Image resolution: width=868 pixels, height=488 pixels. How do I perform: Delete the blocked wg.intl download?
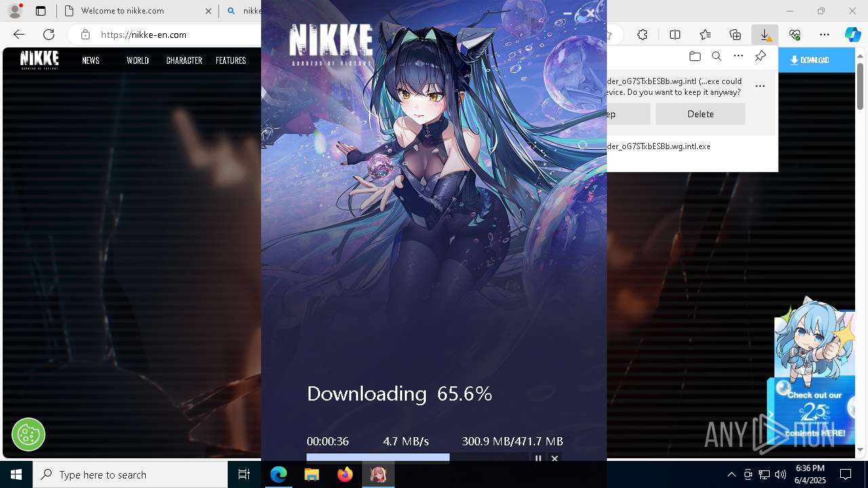(x=701, y=114)
